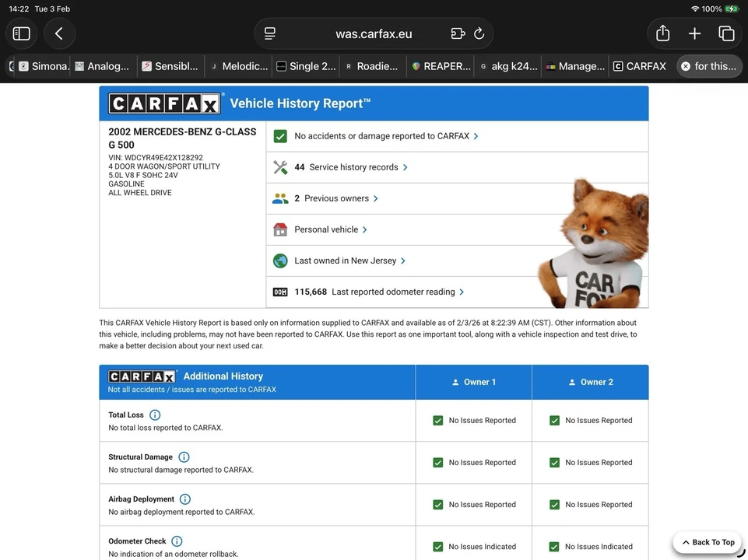Expand the no accidents chevron
This screenshot has width=748, height=560.
(x=476, y=136)
